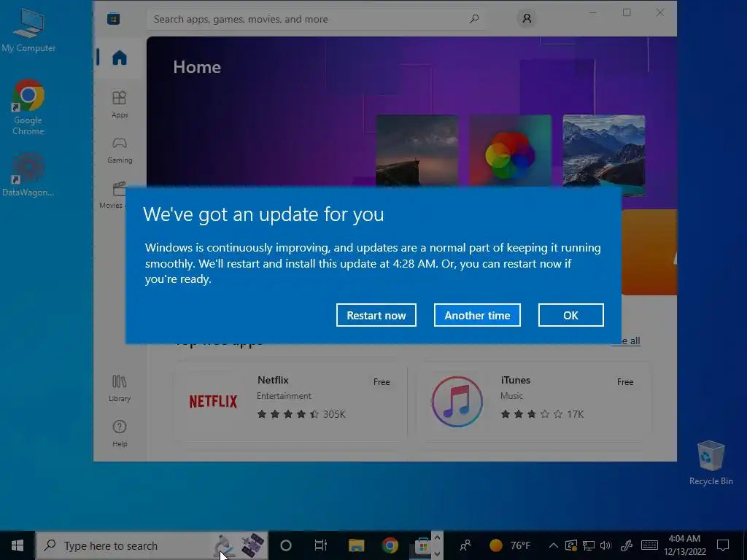This screenshot has height=560, width=747.
Task: Open the iTunes app icon
Action: [x=457, y=402]
